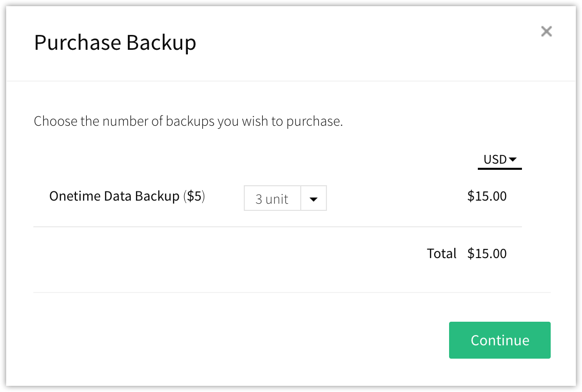Click the underline beneath the USD selector
This screenshot has height=392, width=582.
(499, 168)
